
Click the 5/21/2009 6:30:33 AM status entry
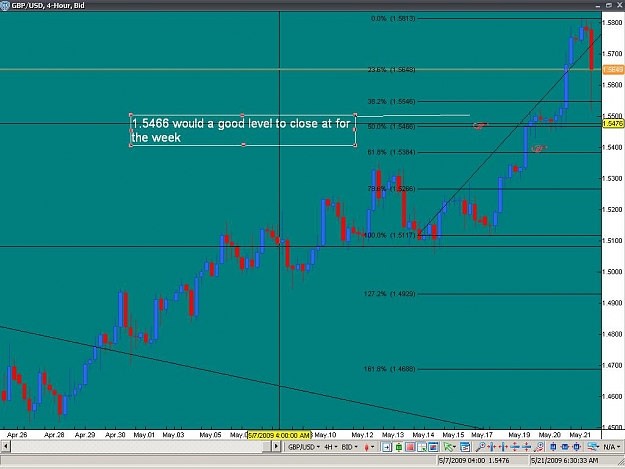point(565,461)
